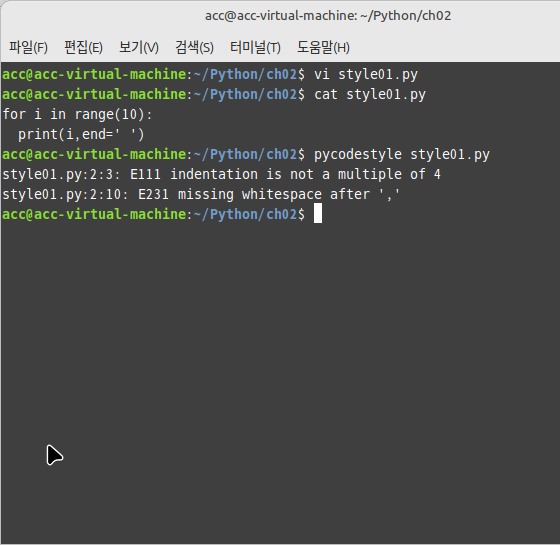560x545 pixels.
Task: Open the 편집(E) menu
Action: pos(83,47)
